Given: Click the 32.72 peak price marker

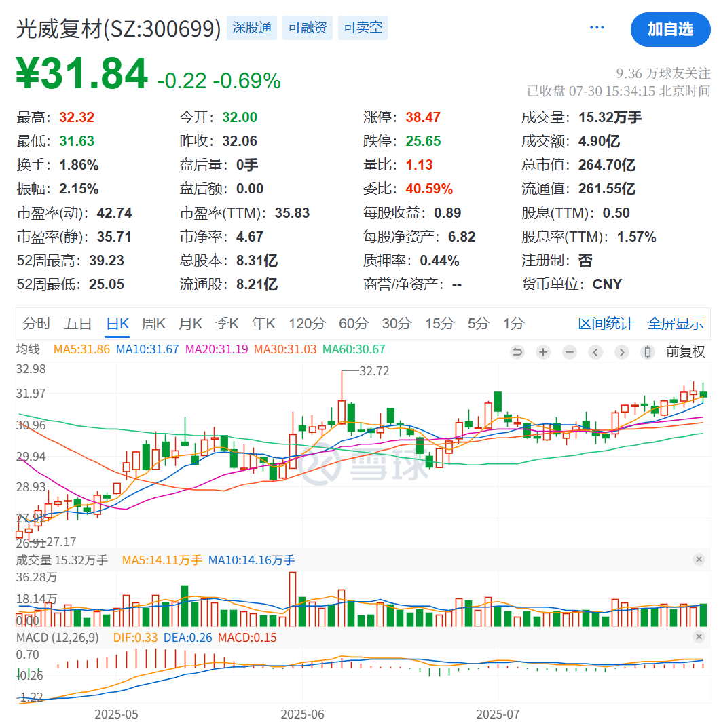Looking at the screenshot, I should 374,371.
